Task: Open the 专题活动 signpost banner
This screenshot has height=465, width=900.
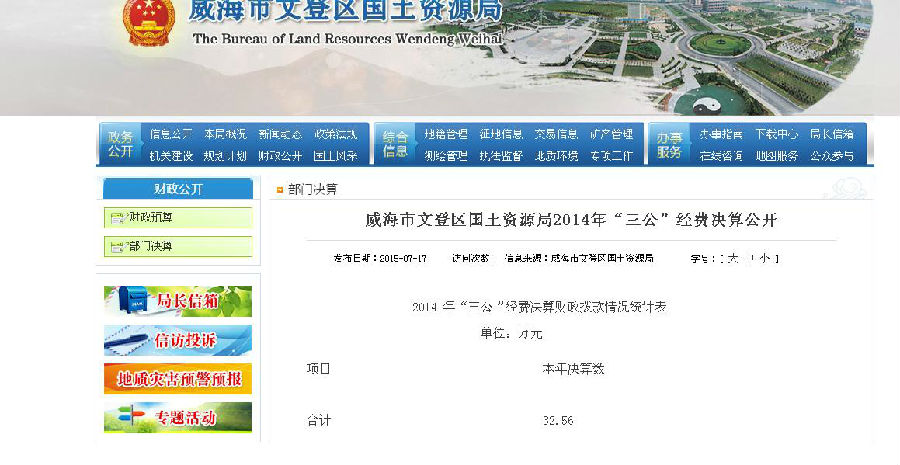Action: (178, 417)
